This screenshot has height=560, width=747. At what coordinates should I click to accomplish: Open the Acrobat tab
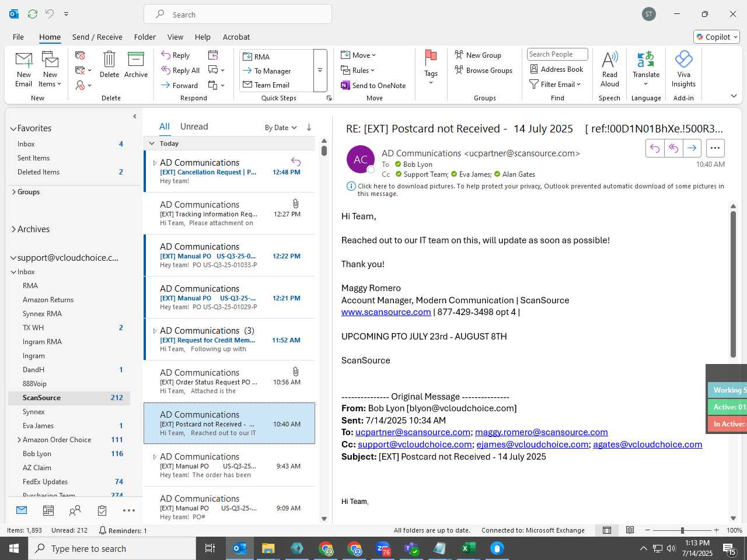click(236, 37)
